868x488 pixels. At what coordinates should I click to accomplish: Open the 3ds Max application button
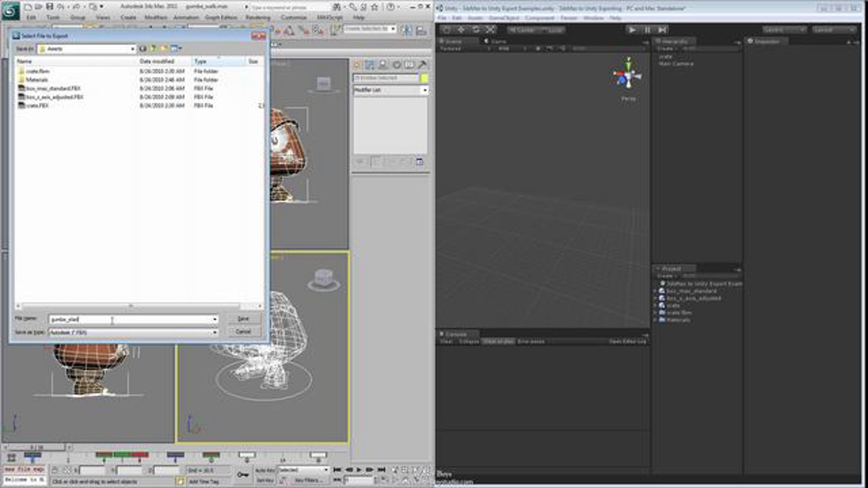pyautogui.click(x=11, y=11)
